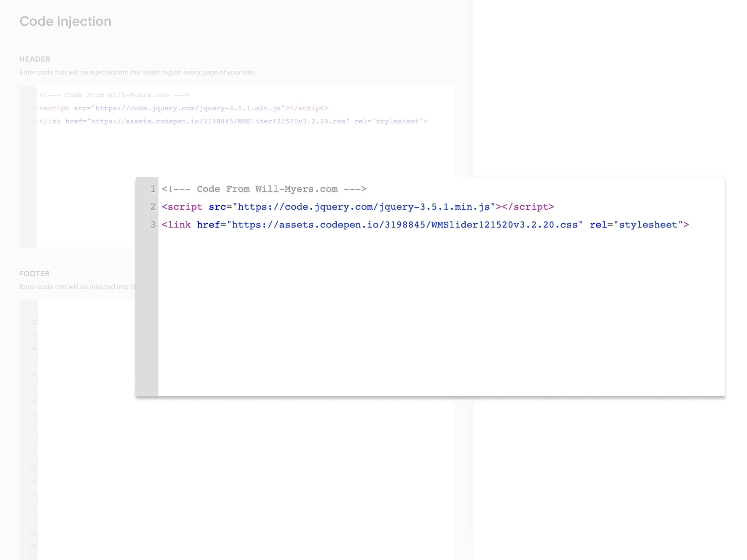Click the header 'Enter code' description text
This screenshot has width=747, height=560.
pos(137,72)
